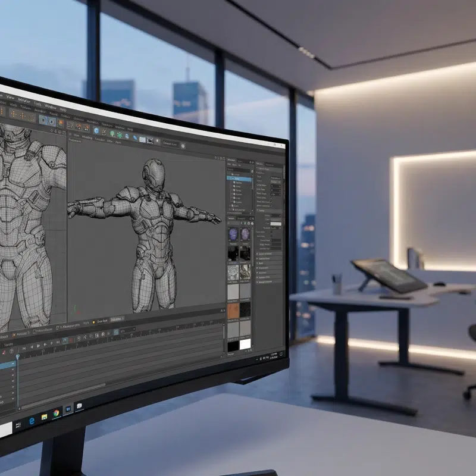Click the material manager search field
This screenshot has width=476, height=476.
pyautogui.click(x=233, y=223)
